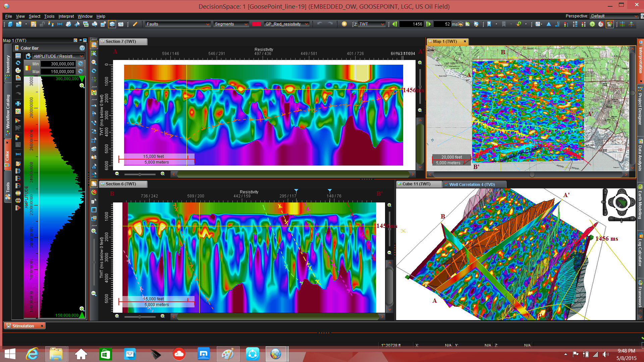Click the slice position field showing 1456
This screenshot has height=362, width=644.
point(412,24)
